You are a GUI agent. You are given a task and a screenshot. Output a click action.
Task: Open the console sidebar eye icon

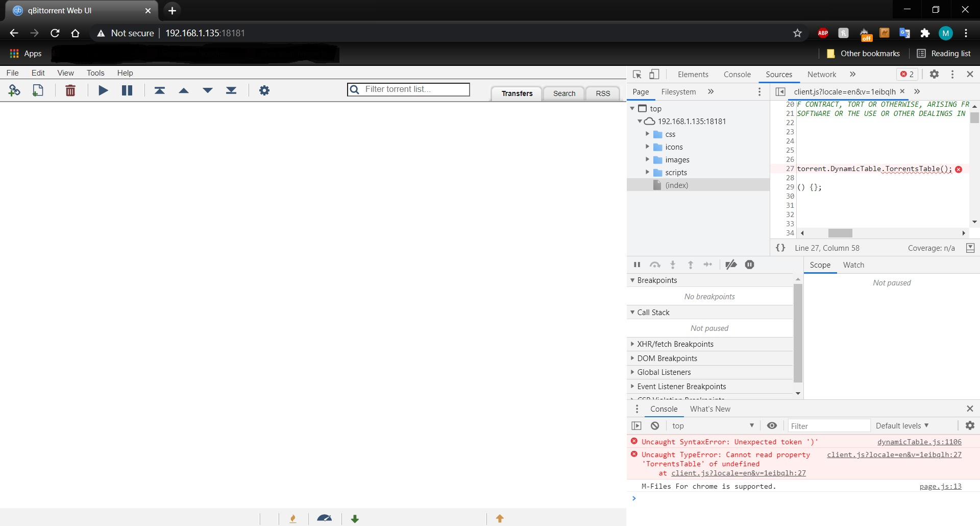pyautogui.click(x=771, y=425)
